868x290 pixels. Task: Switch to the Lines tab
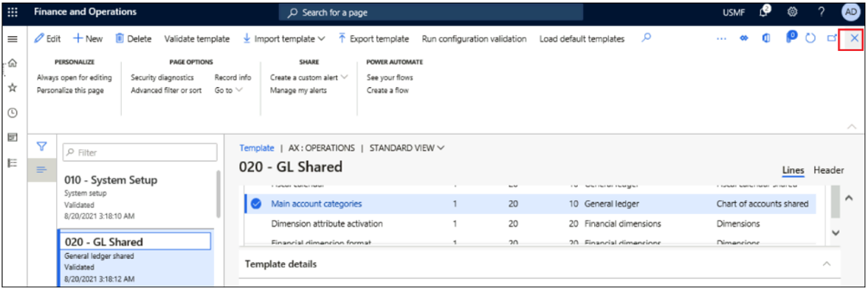[793, 170]
